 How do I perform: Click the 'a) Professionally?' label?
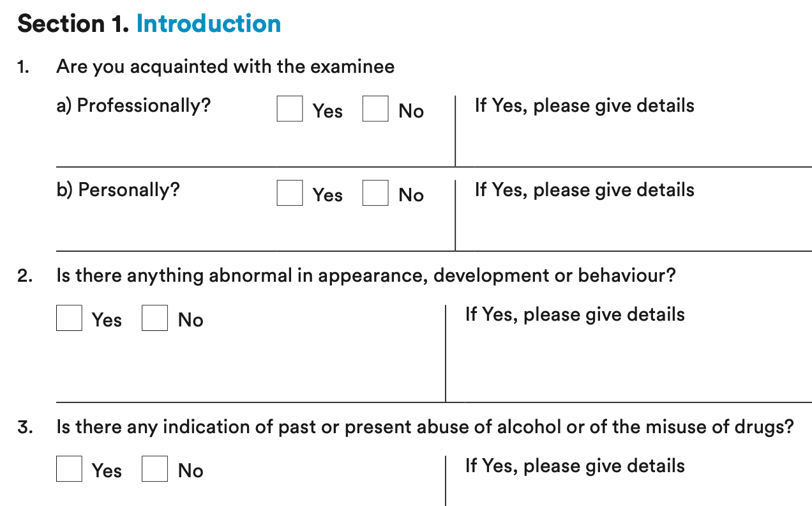[133, 105]
